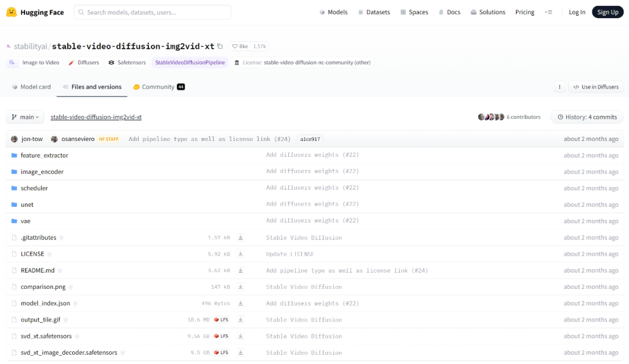Download README.md via download icon

click(x=241, y=270)
